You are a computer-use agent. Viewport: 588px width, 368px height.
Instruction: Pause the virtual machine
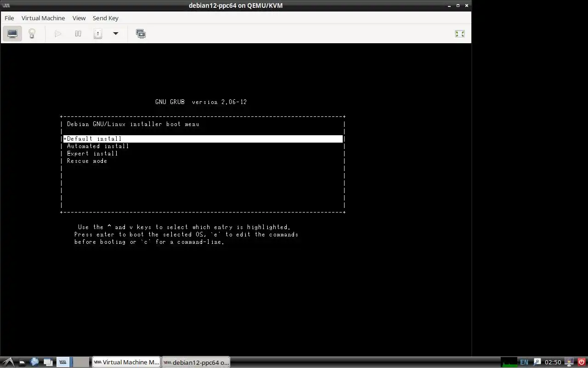point(78,34)
